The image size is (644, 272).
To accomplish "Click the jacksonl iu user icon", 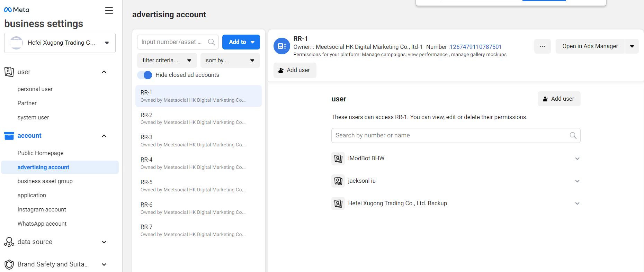I will 338,181.
